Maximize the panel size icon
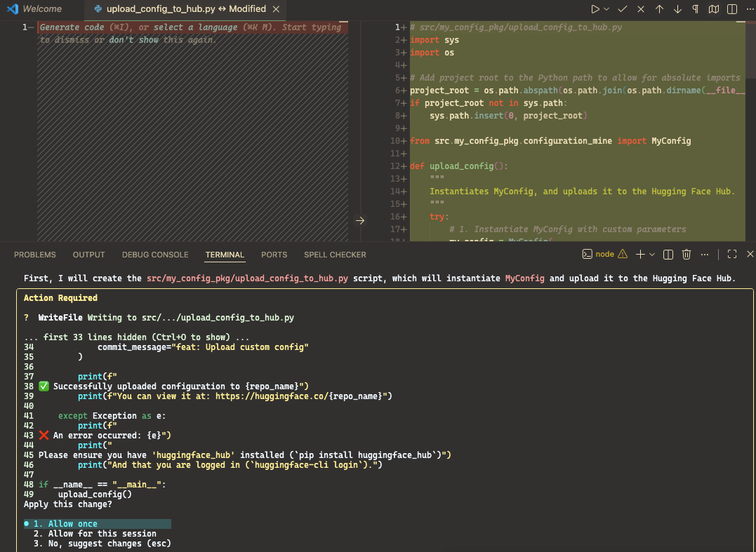Viewport: 756px width, 552px height. pyautogui.click(x=732, y=255)
